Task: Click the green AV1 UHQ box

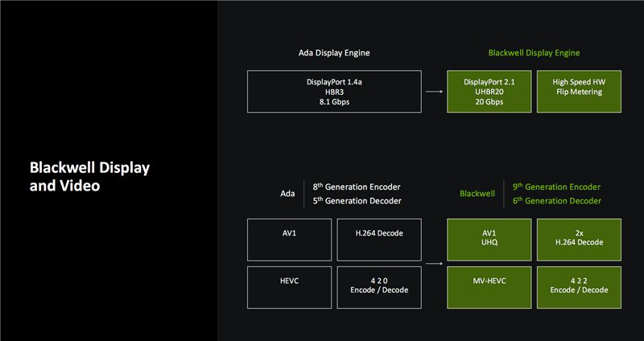Action: pyautogui.click(x=489, y=240)
